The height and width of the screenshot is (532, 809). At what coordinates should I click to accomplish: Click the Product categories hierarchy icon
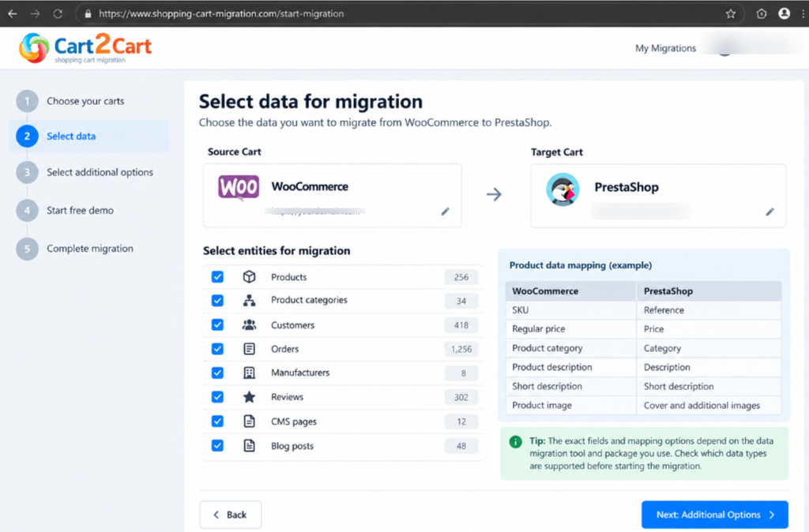click(249, 300)
